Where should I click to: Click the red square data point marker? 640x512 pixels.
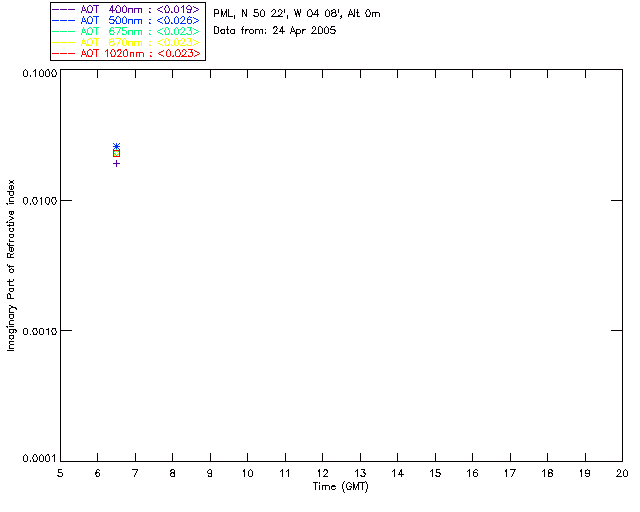116,153
